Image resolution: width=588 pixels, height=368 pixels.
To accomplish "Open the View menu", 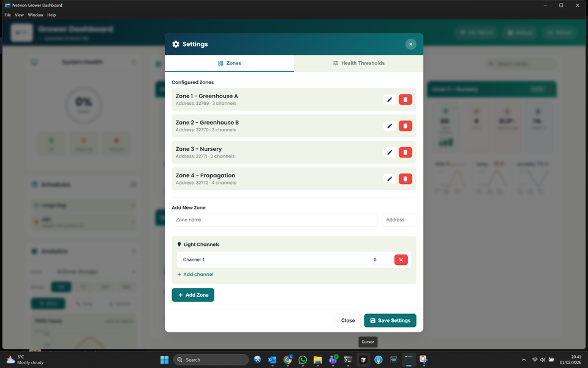I will [x=19, y=15].
